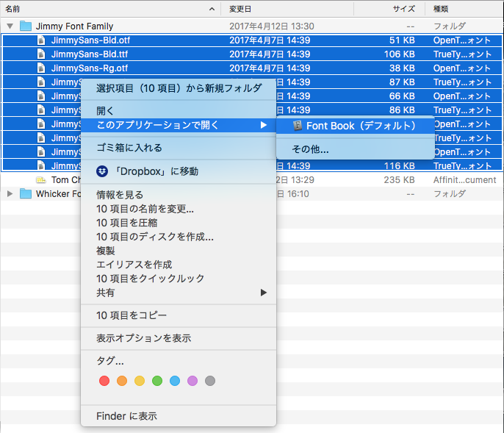
Task: Select the JimmySans-Bld.ttf file name
Action: click(90, 54)
